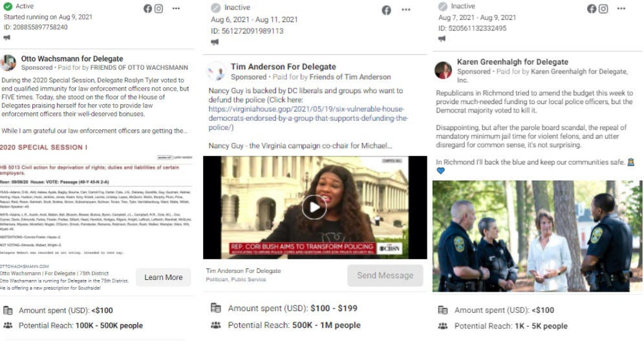Select ID: 520561132332495 text
Image resolution: width=644 pixels, height=344 pixels.
(472, 28)
